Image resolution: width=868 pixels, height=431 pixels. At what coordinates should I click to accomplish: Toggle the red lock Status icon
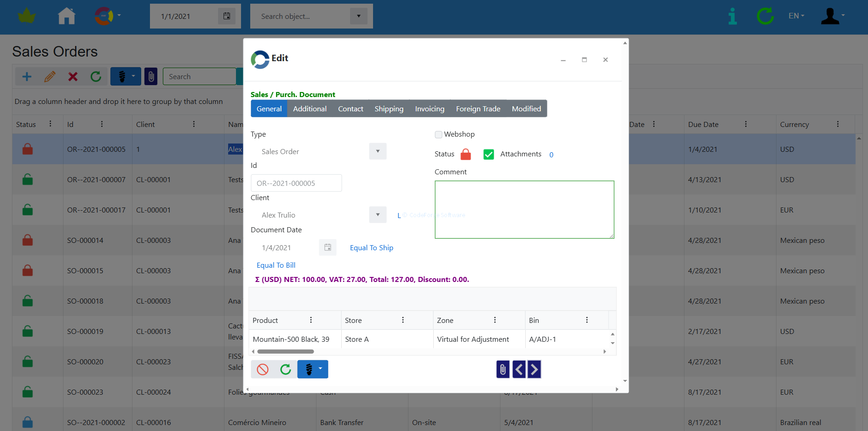[x=466, y=155]
